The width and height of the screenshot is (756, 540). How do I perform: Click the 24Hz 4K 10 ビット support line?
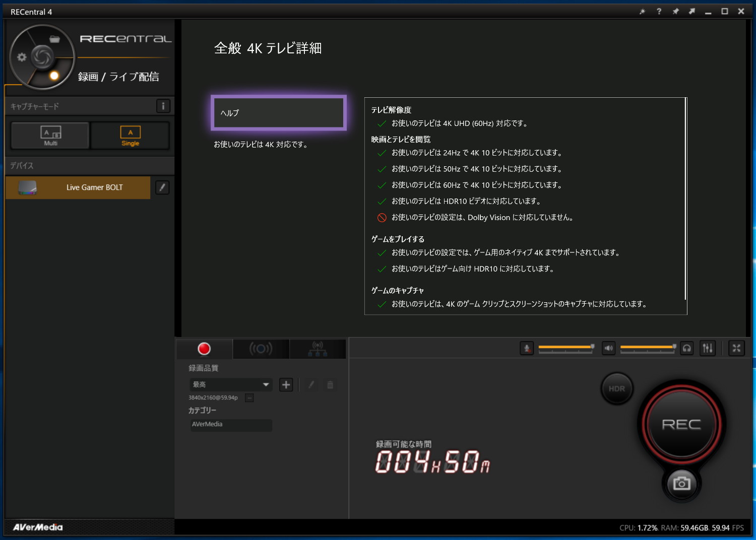[476, 153]
